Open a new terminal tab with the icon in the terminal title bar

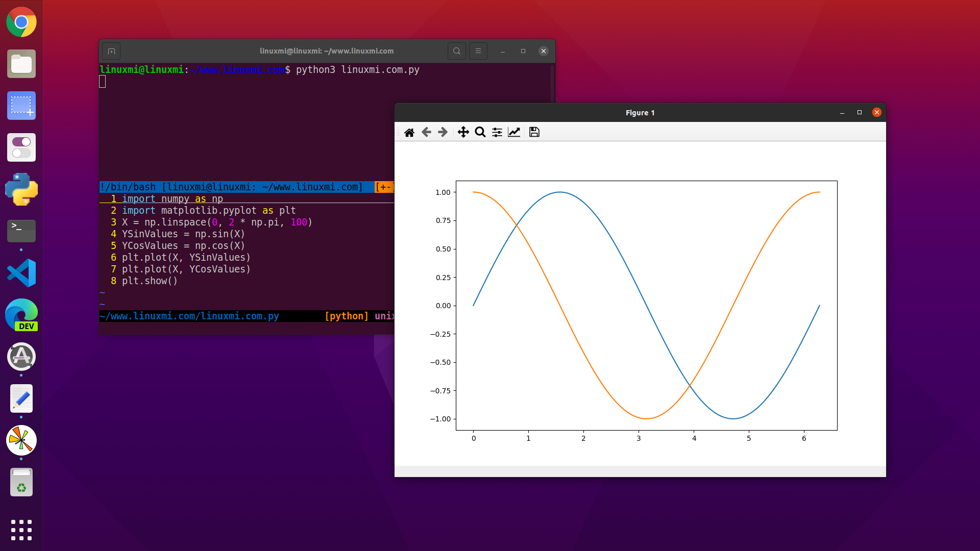[111, 51]
